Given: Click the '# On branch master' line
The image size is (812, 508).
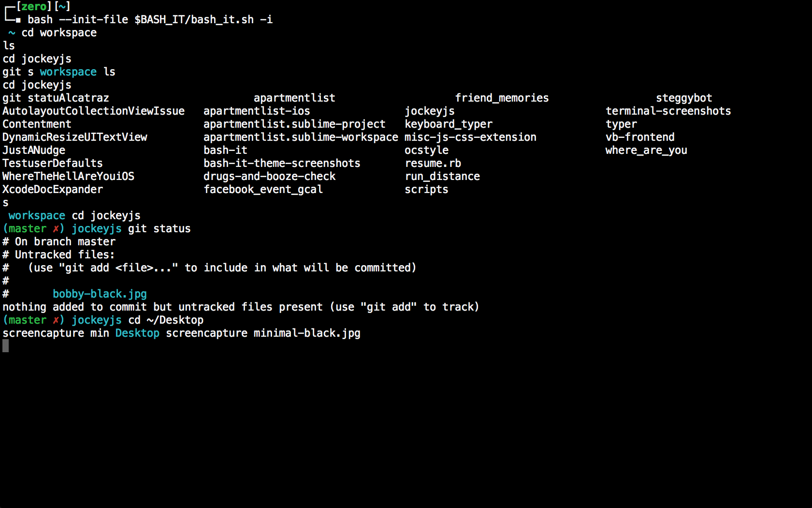Looking at the screenshot, I should [x=59, y=241].
